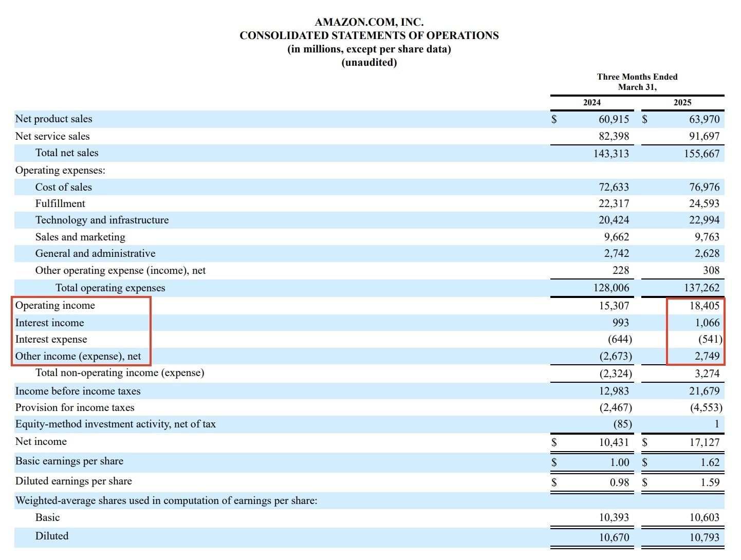
Task: Click the 63,970 net product sales value
Action: point(704,119)
